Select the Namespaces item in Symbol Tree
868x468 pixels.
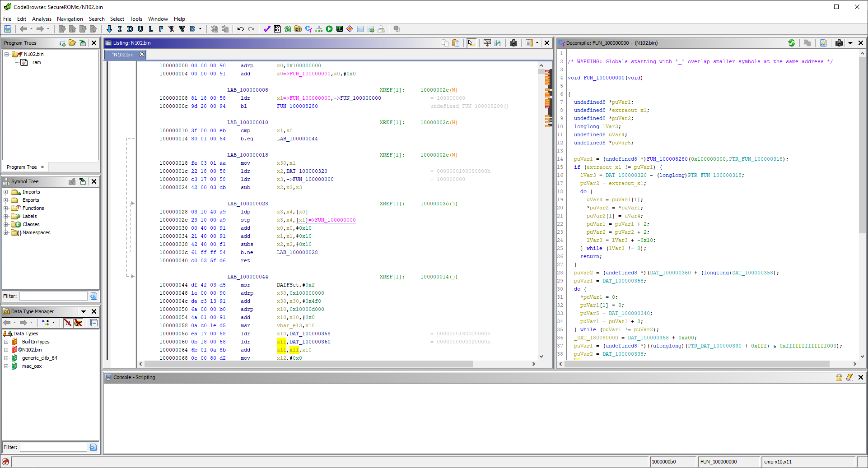click(36, 232)
